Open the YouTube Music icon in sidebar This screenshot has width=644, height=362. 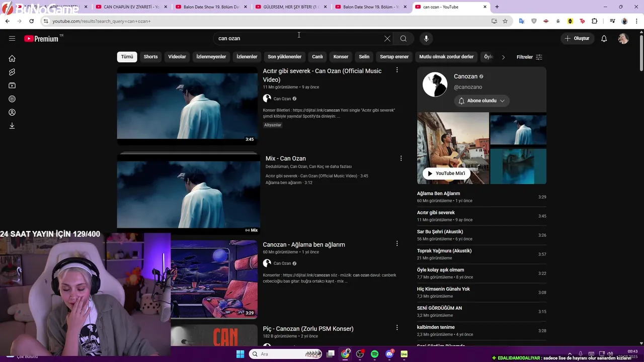(x=12, y=99)
